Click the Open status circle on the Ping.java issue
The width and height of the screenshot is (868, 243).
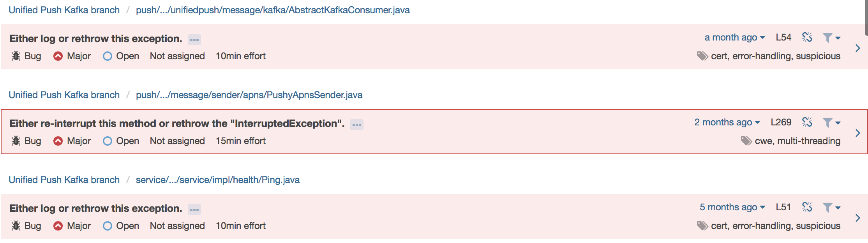coord(108,225)
